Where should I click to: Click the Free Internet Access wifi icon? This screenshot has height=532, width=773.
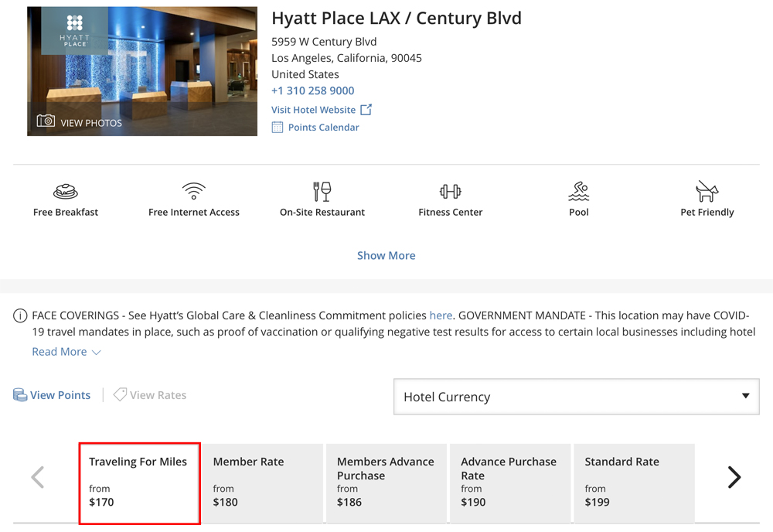click(x=194, y=191)
